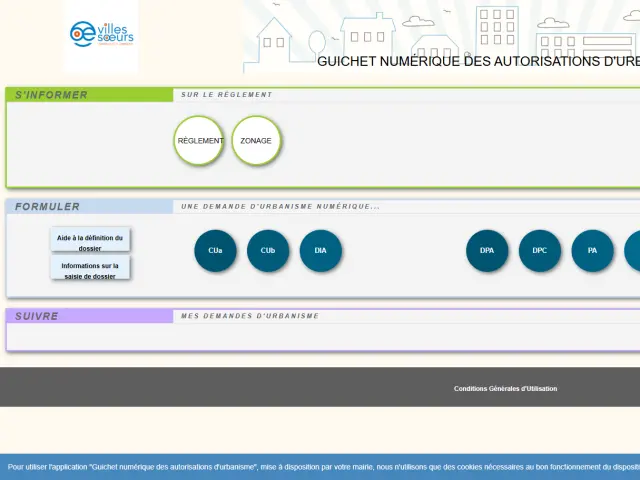Open the RÈGLEMENT circle button

tap(200, 141)
